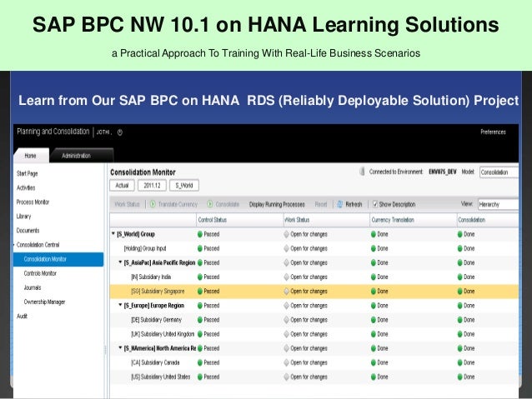Open the Model Consolidation dropdown
The width and height of the screenshot is (532, 399).
click(499, 172)
